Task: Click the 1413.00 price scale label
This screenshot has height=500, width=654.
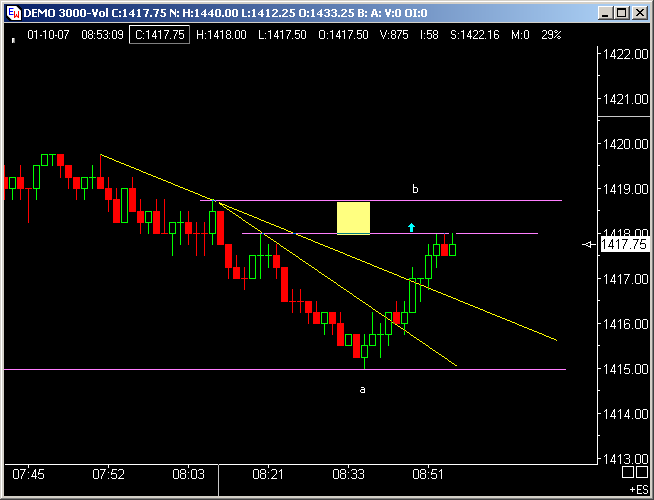Action: (626, 459)
